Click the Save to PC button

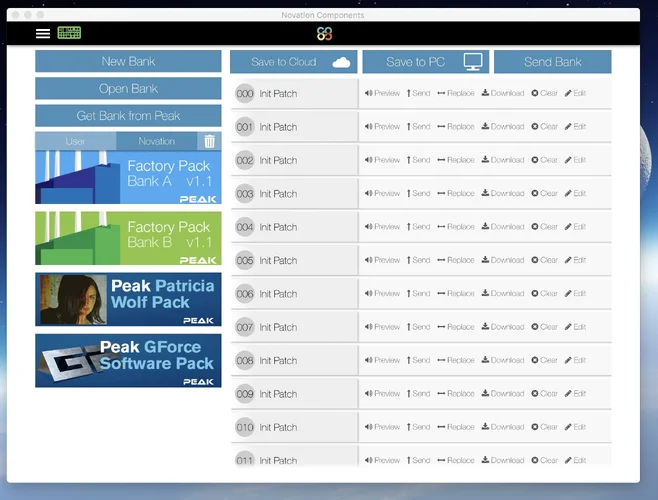(426, 62)
